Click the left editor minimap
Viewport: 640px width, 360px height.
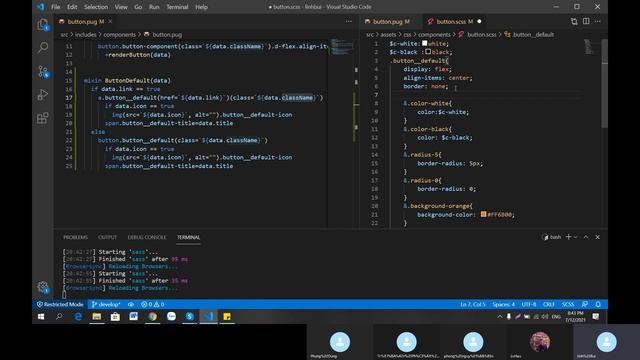(x=342, y=47)
